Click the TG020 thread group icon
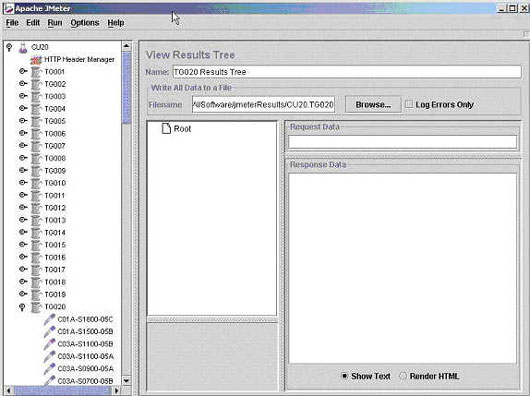The width and height of the screenshot is (530, 396). point(36,307)
